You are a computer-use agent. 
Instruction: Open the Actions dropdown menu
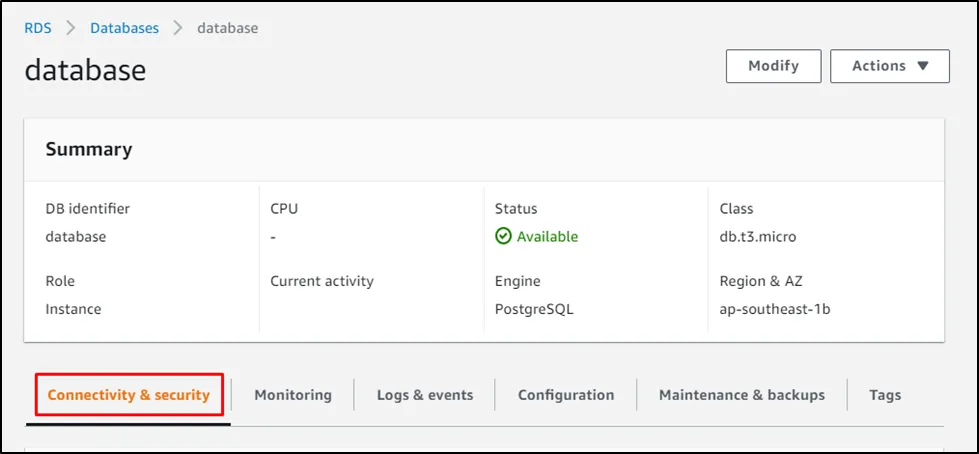click(x=889, y=66)
